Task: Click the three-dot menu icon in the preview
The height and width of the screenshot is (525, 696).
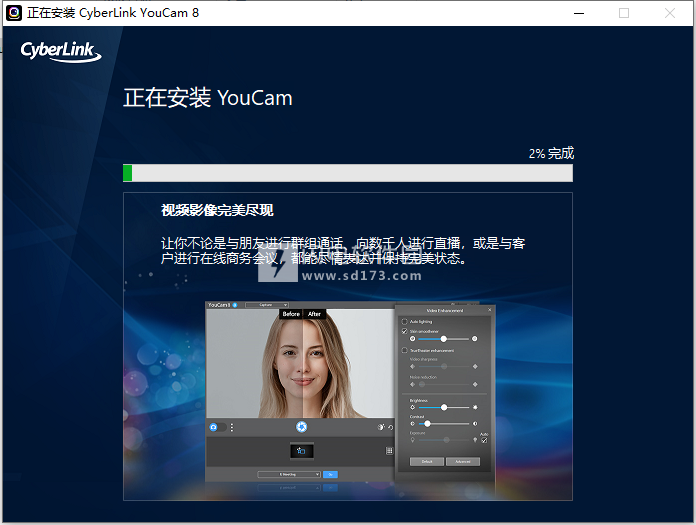Action: point(232,427)
